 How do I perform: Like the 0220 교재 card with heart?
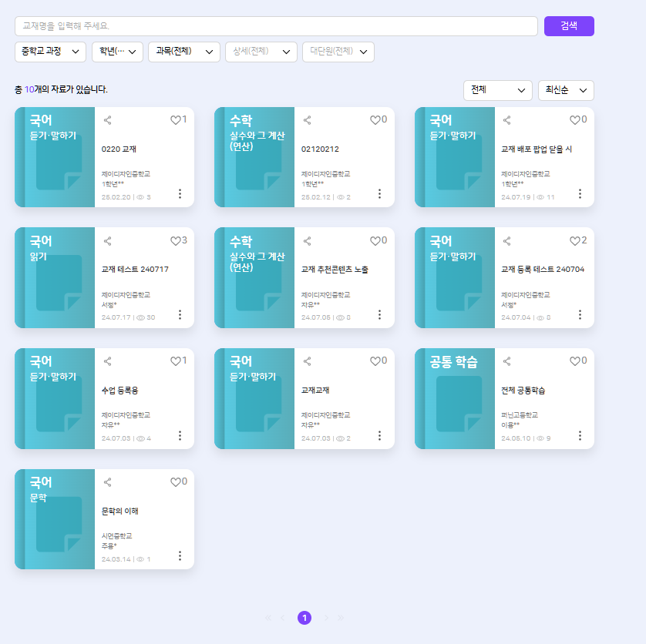pos(175,120)
